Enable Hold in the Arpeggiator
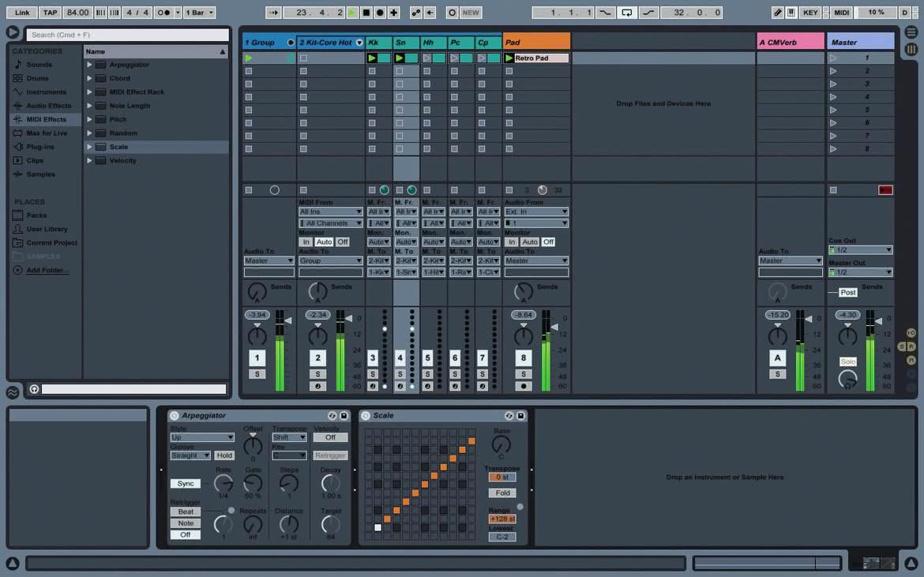924x577 pixels. pos(224,455)
